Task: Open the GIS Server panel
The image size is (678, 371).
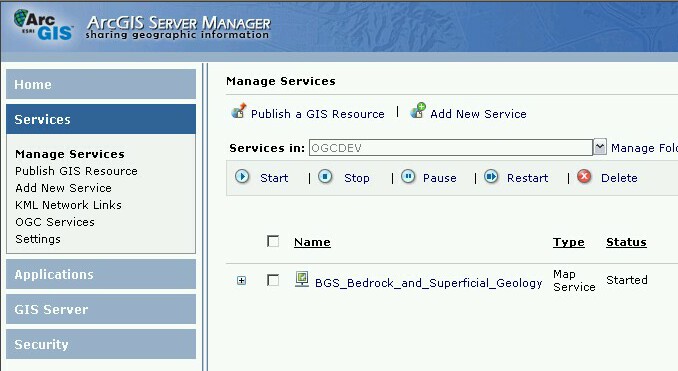Action: click(x=101, y=310)
